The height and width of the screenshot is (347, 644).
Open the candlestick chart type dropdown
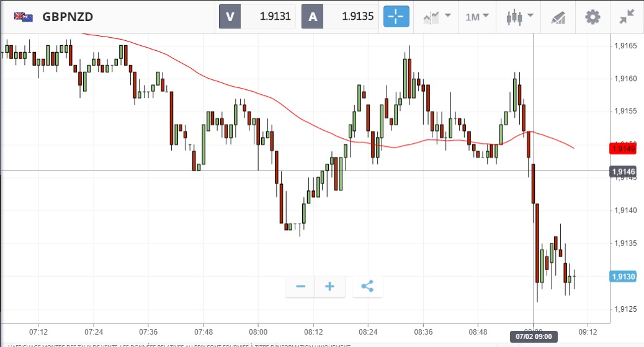(x=520, y=17)
